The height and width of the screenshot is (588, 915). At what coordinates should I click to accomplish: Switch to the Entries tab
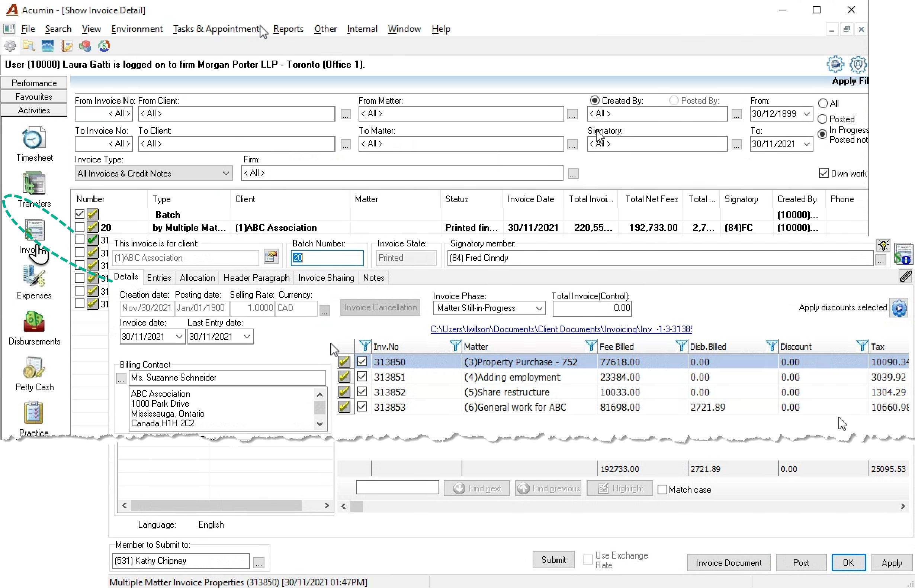click(159, 278)
